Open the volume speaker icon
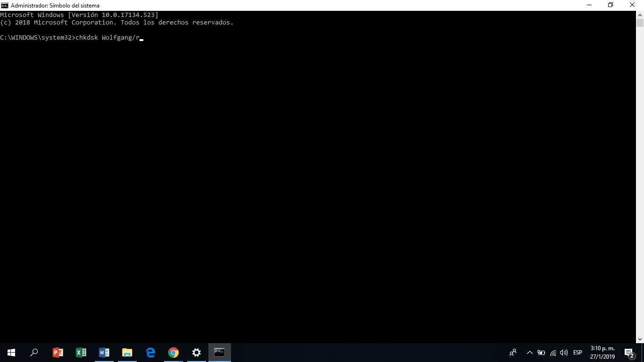This screenshot has height=362, width=644. click(564, 352)
